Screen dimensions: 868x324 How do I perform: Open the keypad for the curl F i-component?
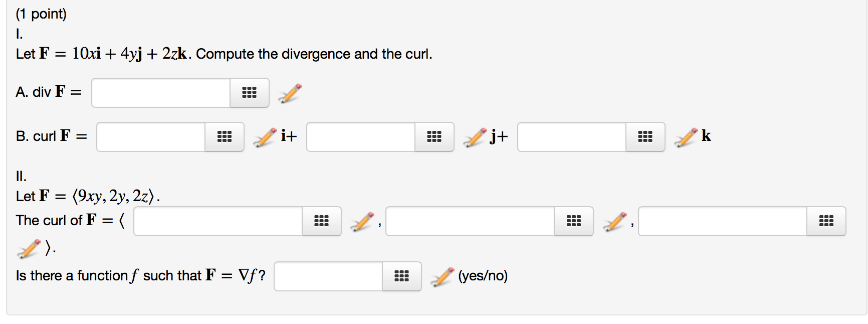click(224, 136)
